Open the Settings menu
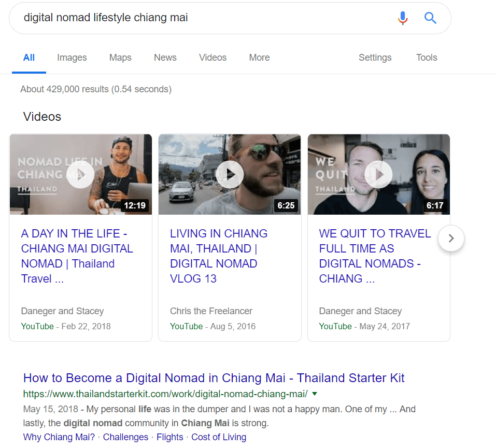The height and width of the screenshot is (448, 496). 375,58
